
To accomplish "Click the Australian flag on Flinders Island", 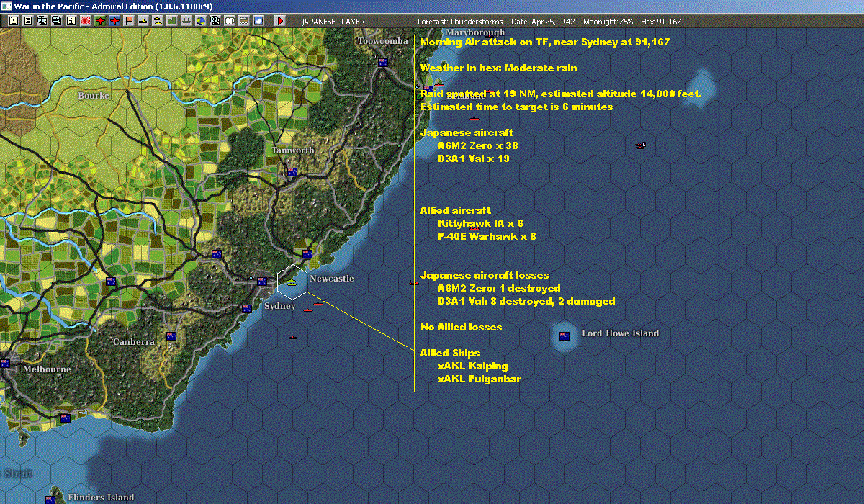I will [51, 499].
